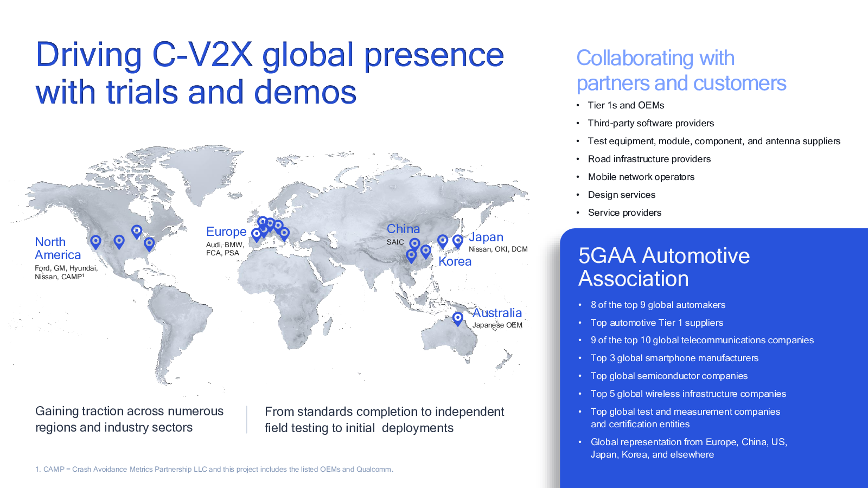Click 'Top global semiconductor companies' bullet

click(669, 376)
